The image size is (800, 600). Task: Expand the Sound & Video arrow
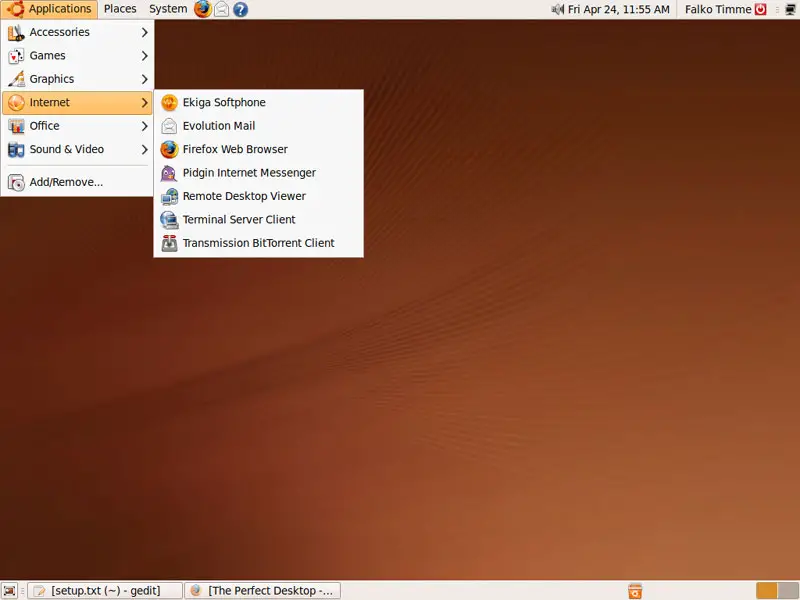click(144, 149)
